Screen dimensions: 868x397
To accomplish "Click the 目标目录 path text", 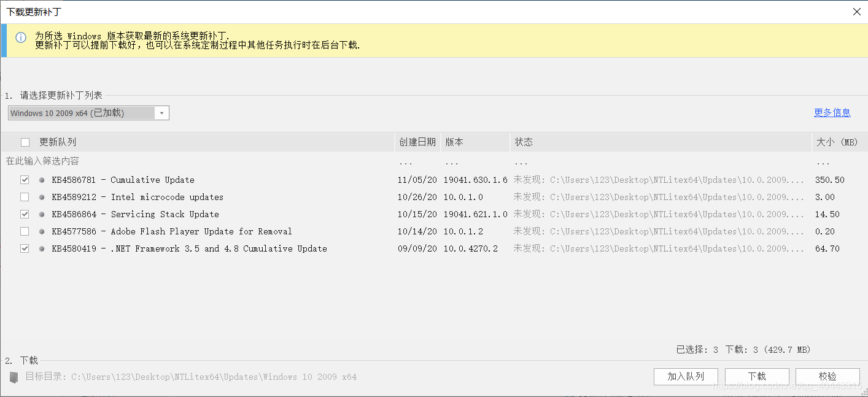I will (191, 377).
